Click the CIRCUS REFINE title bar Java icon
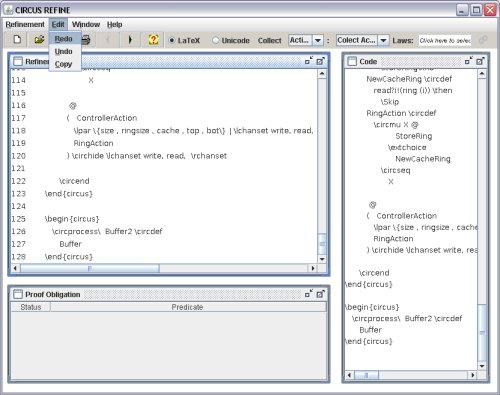Viewport: 500px width, 395px height. (8, 10)
